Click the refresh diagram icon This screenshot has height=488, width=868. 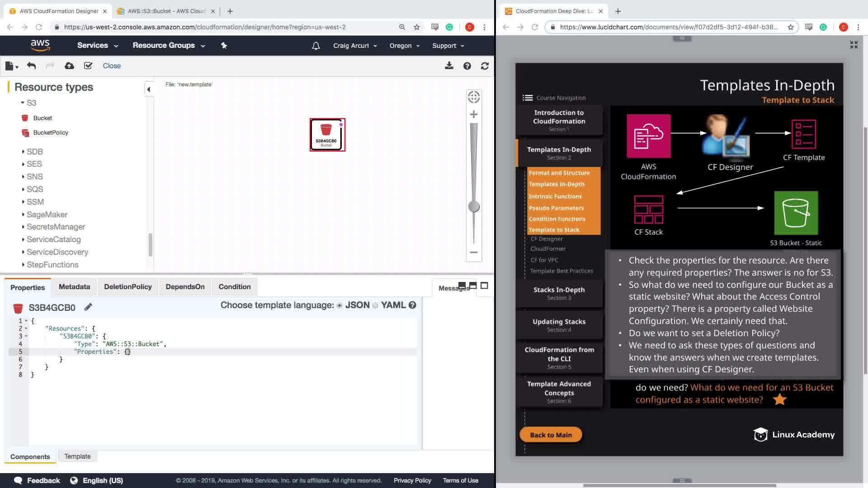coord(485,66)
